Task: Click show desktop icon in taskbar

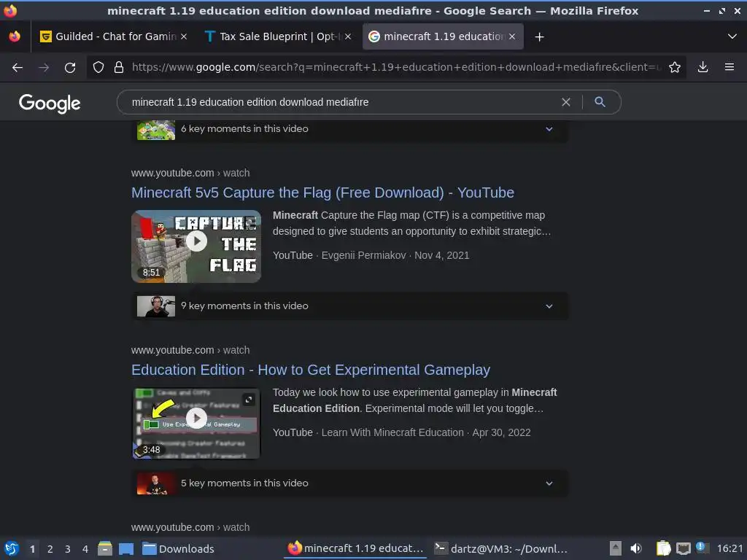Action: (x=126, y=548)
